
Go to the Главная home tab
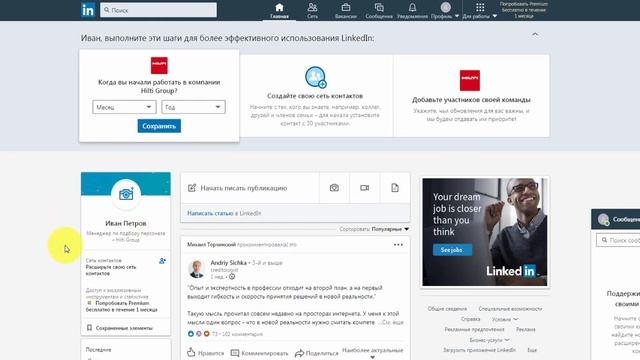pos(279,11)
